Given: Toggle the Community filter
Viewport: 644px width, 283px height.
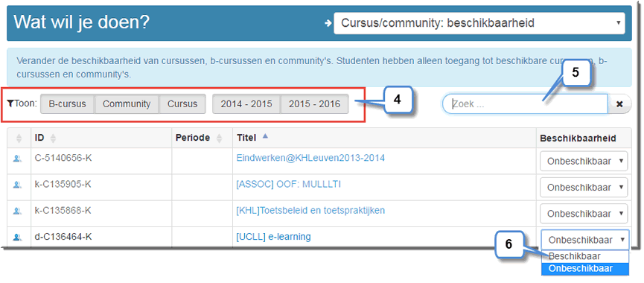Looking at the screenshot, I should pyautogui.click(x=127, y=104).
